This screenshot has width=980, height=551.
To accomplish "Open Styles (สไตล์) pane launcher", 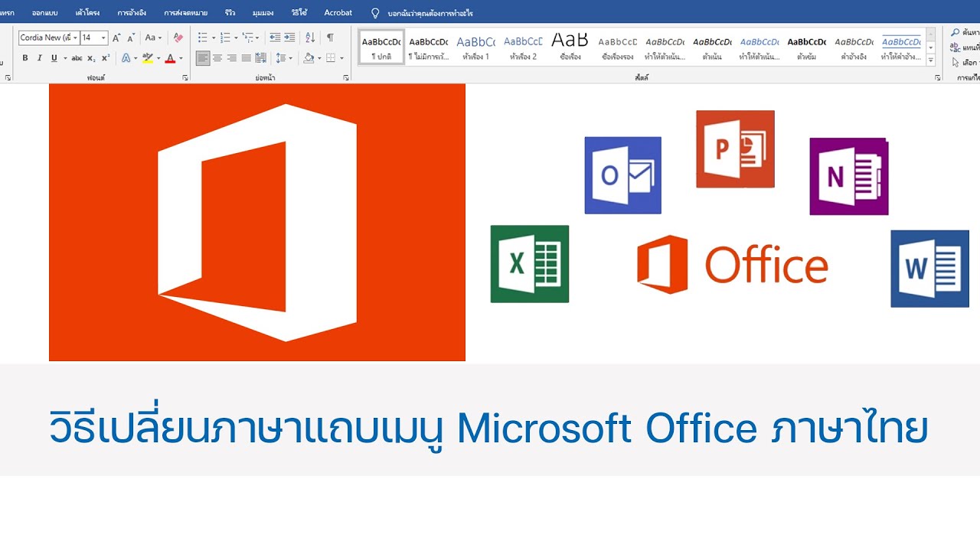I will point(938,78).
